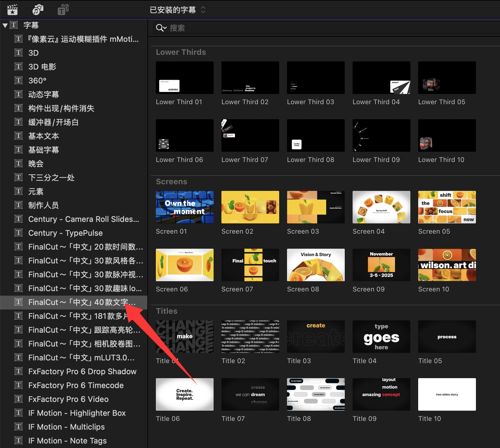Screen dimensions: 500x448
Task: Open the Photos and Audio sidebar icon
Action: (x=38, y=10)
